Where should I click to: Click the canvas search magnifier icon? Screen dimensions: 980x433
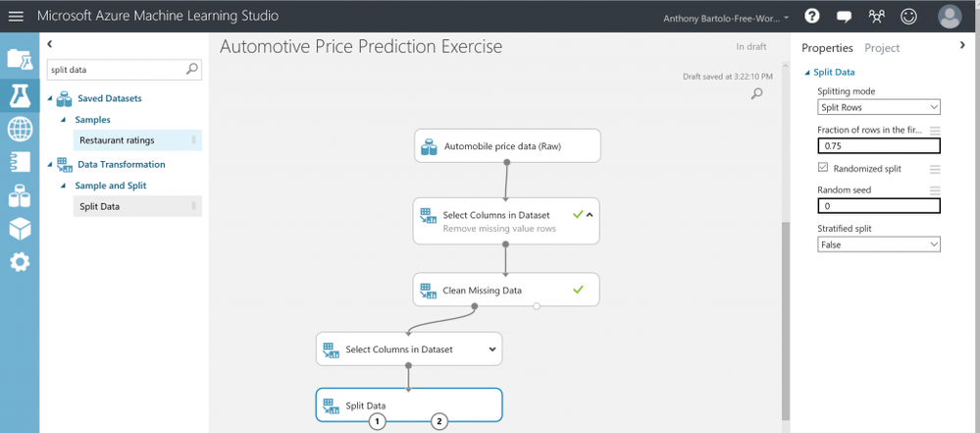click(x=756, y=93)
